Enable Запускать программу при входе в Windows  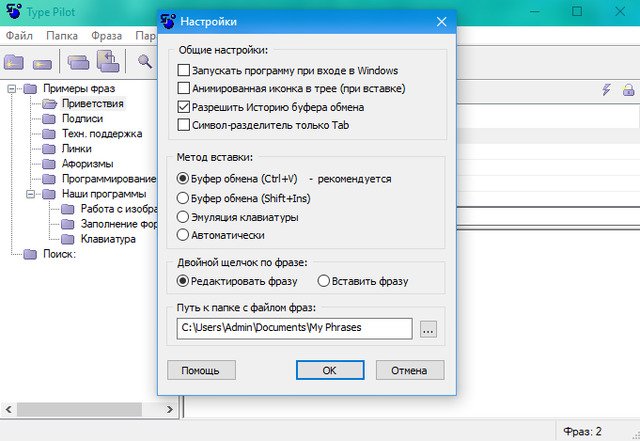[183, 71]
